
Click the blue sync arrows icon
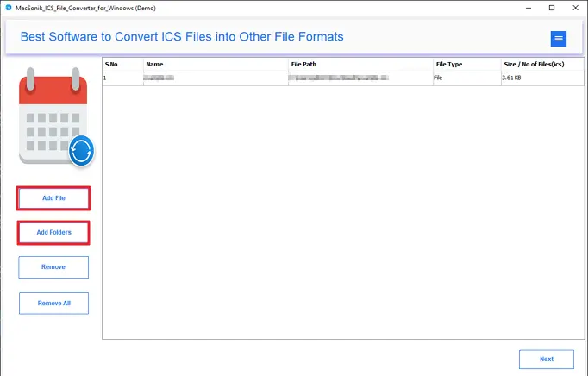click(80, 150)
